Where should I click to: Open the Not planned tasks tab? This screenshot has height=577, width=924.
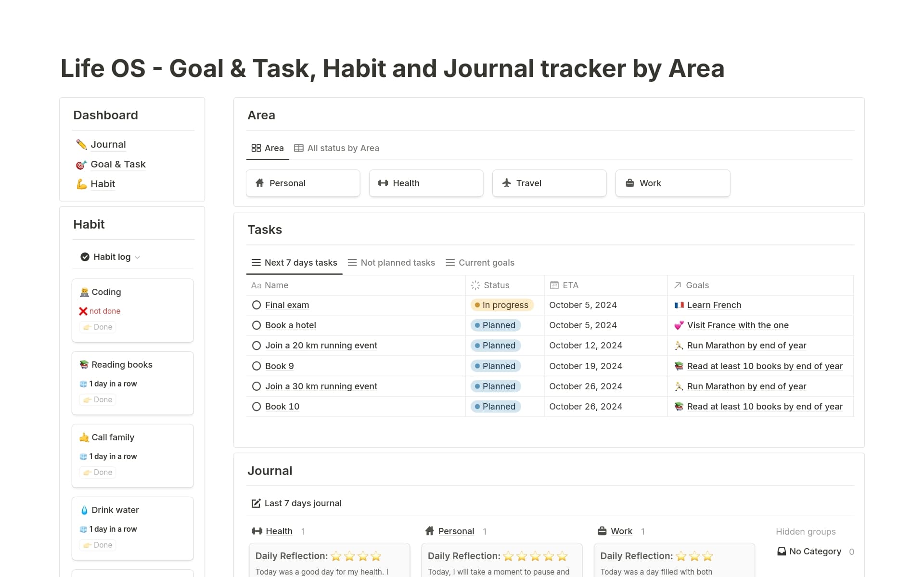tap(391, 263)
